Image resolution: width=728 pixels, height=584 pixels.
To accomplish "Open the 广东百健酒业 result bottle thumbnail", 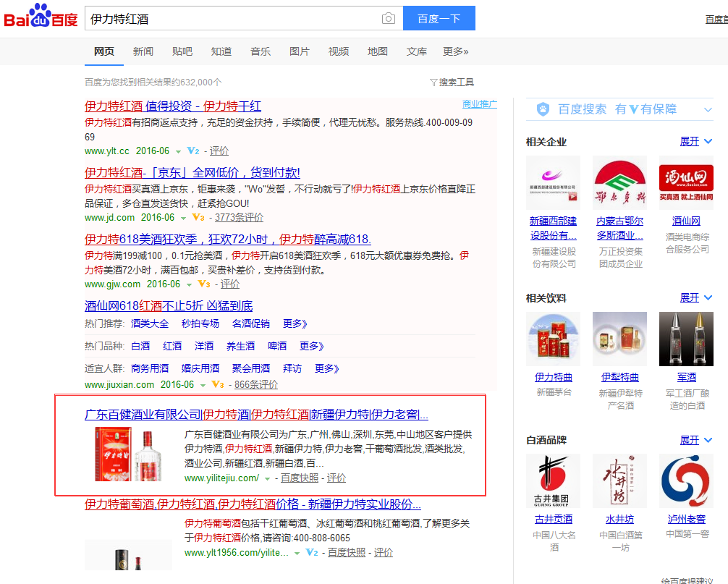I will [x=129, y=455].
